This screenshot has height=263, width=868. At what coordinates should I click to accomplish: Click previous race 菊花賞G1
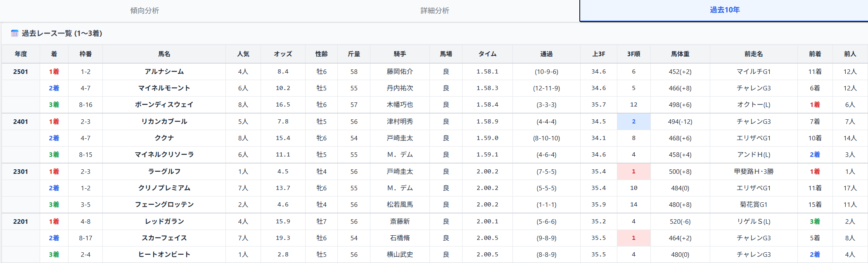pos(754,205)
